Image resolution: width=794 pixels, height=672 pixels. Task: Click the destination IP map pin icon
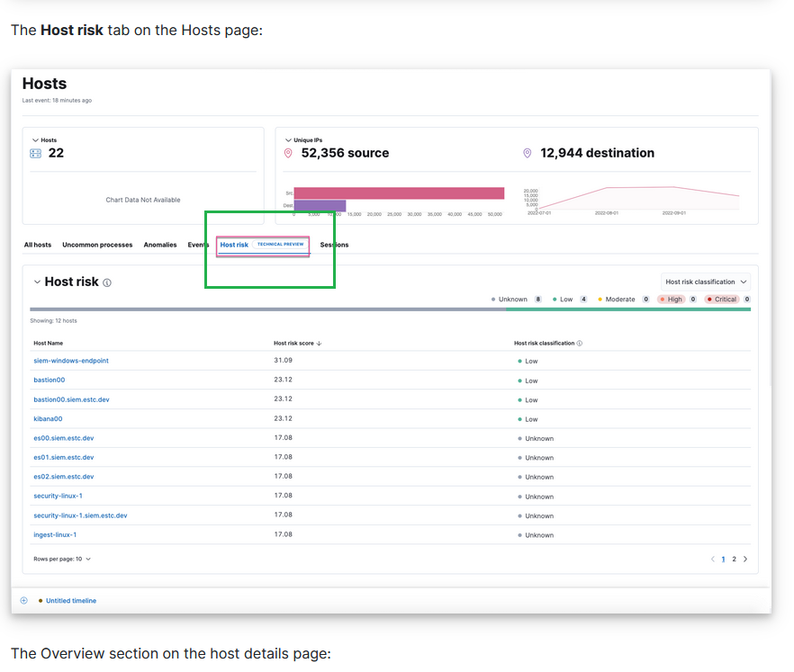[528, 153]
